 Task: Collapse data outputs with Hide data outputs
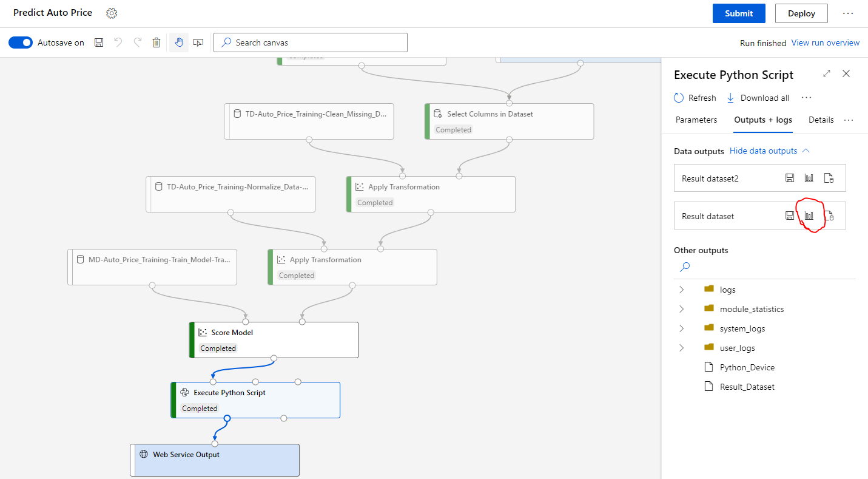tap(770, 151)
